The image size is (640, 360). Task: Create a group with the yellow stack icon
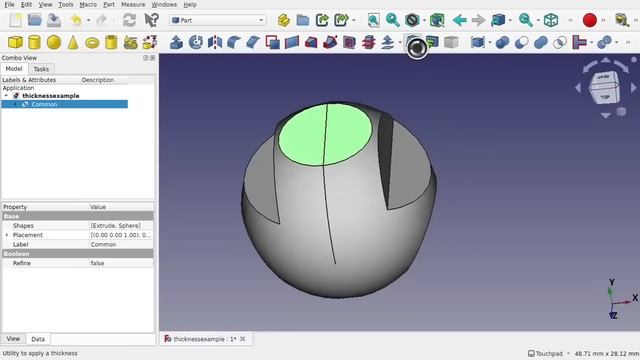pyautogui.click(x=284, y=20)
